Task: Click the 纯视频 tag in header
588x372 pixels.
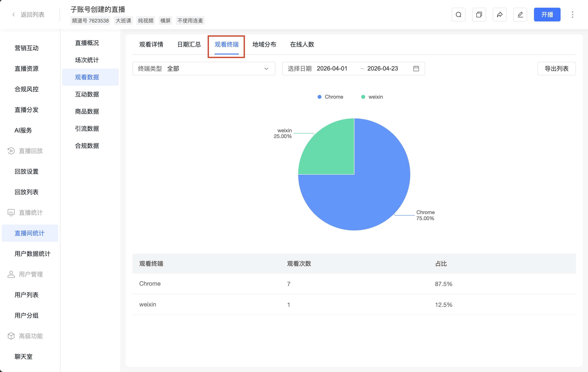Action: [x=146, y=21]
